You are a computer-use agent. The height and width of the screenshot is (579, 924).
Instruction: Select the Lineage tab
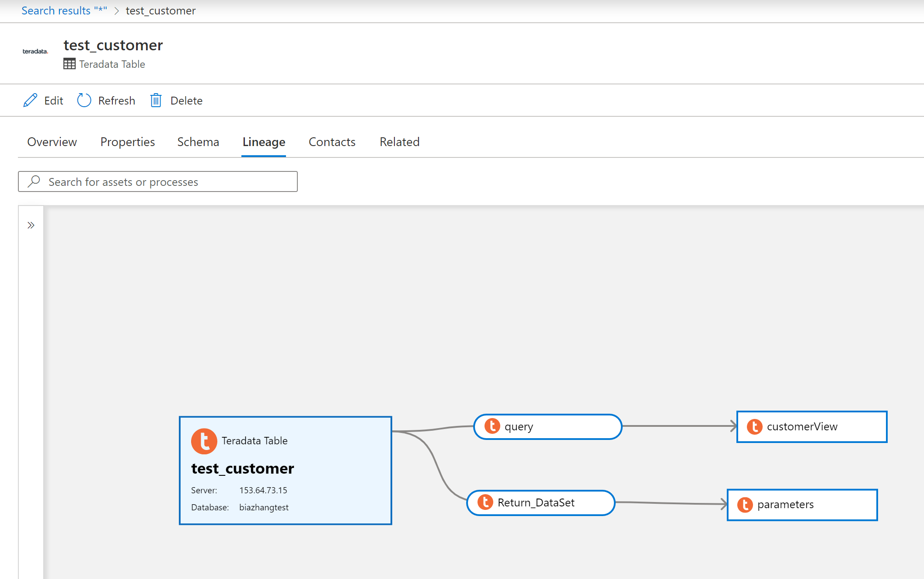pos(263,141)
